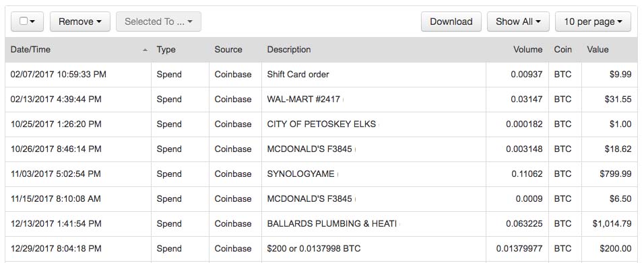Select the SYNOLOGYAME transaction row

tap(321, 174)
